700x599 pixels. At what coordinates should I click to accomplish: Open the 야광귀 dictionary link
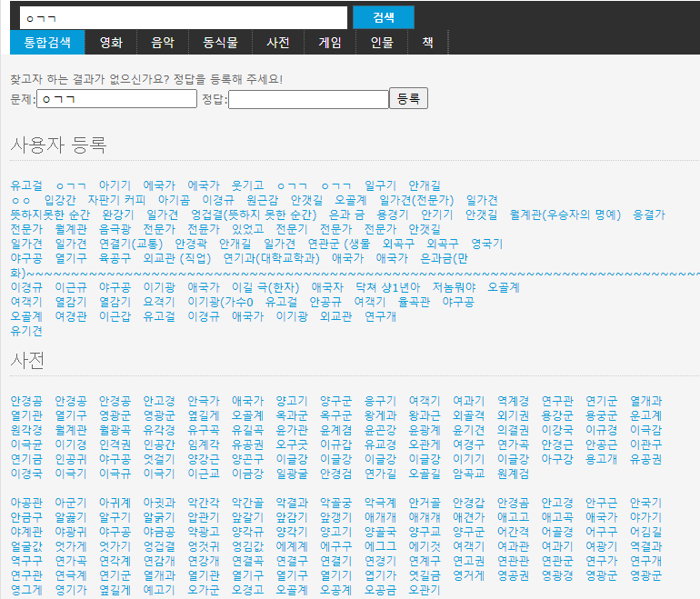click(71, 532)
